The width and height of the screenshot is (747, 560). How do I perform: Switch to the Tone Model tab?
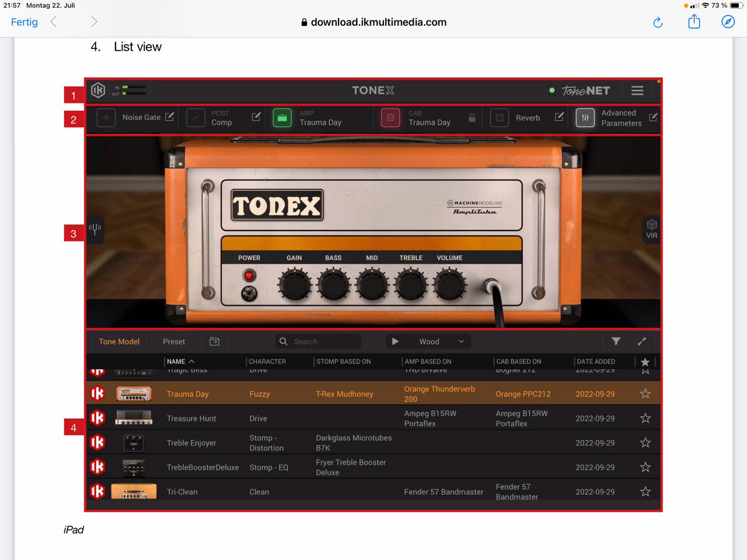click(x=119, y=342)
